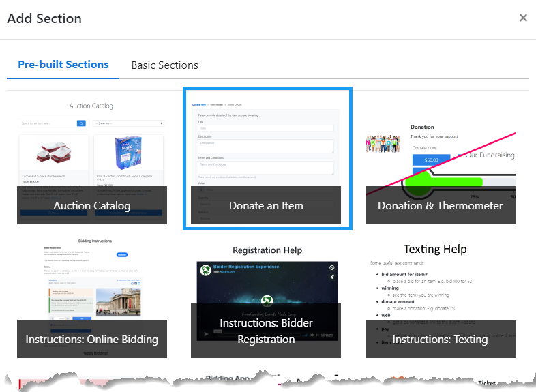Click the Vimeo share paper-plane icon
Screen dimensions: 536x392
pos(331,277)
